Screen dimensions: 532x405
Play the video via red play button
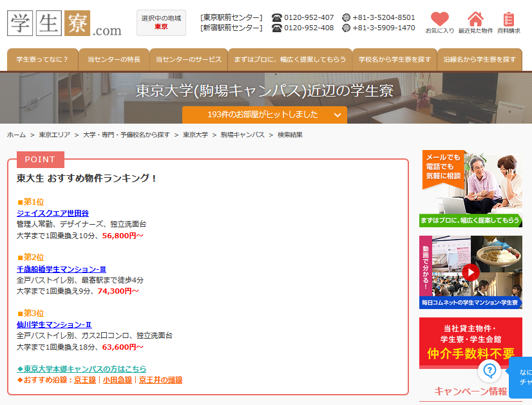pyautogui.click(x=471, y=272)
